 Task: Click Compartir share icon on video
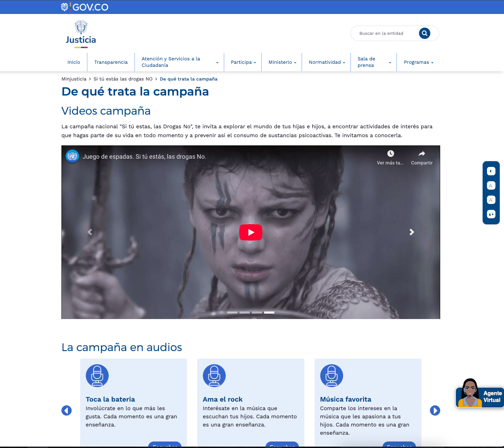[x=422, y=154]
